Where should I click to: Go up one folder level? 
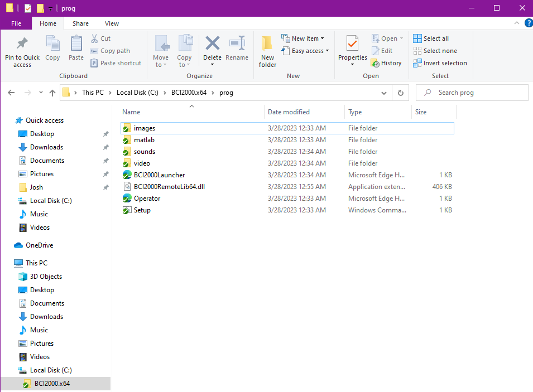coord(52,93)
